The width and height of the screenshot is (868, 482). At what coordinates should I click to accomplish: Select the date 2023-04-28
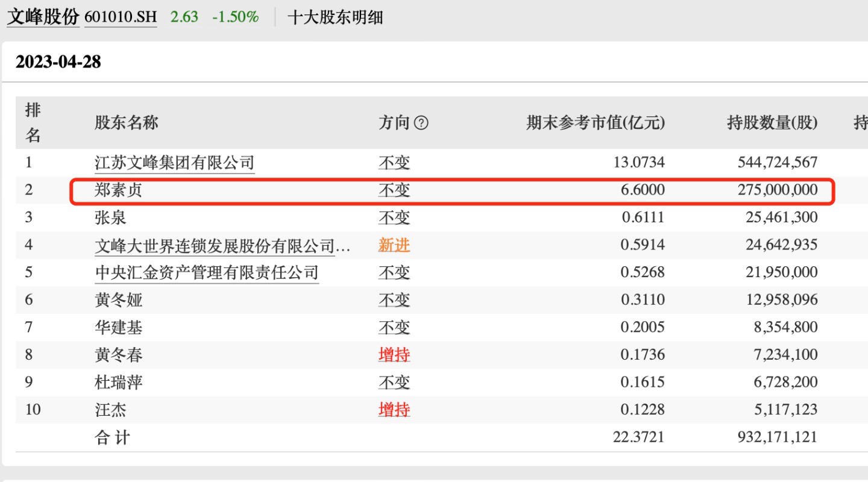58,62
